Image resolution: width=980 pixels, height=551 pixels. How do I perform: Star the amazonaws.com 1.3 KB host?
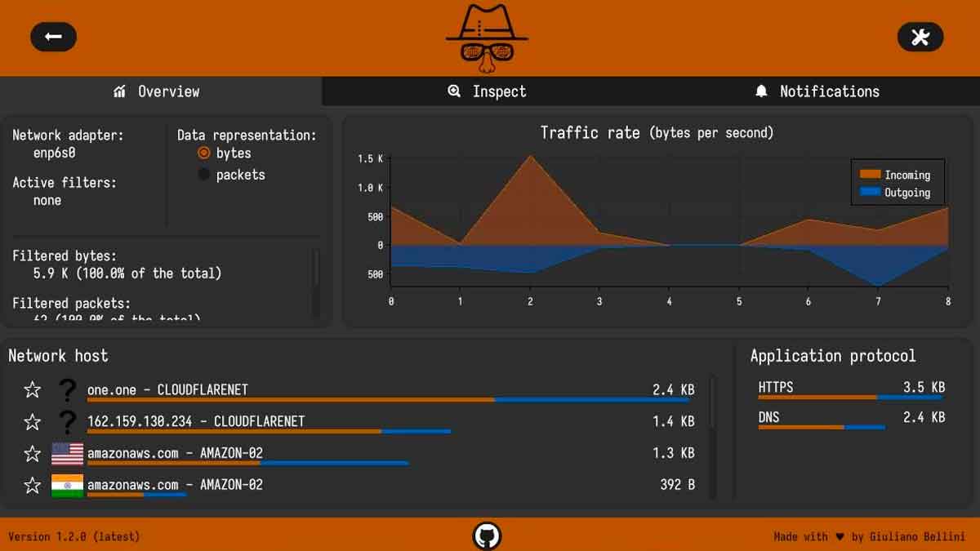[x=33, y=454]
